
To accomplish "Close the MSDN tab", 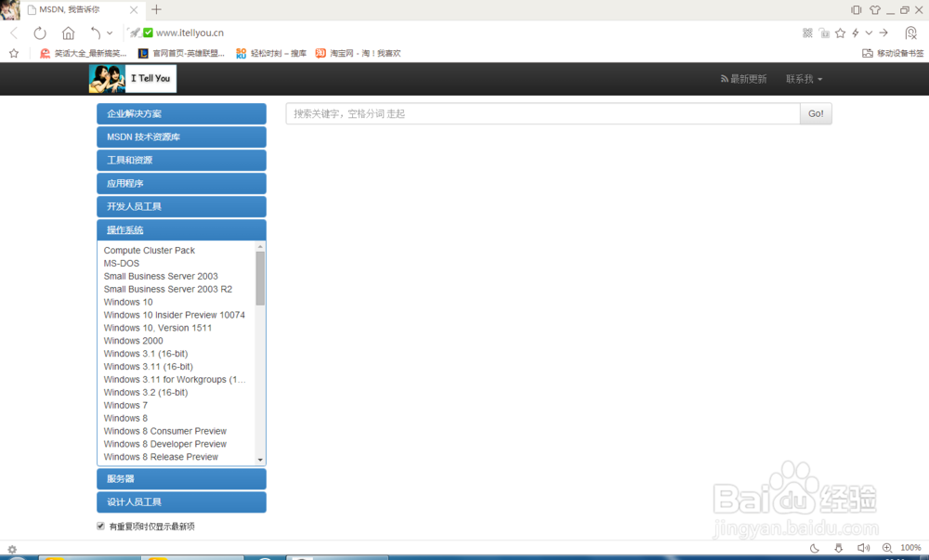I will pyautogui.click(x=133, y=10).
